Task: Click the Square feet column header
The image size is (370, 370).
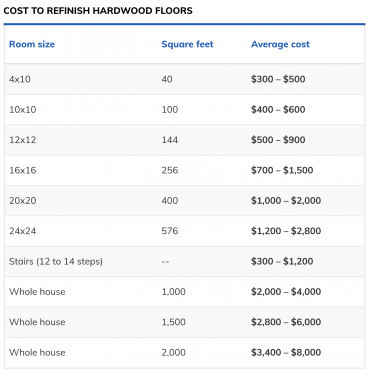Action: point(187,44)
